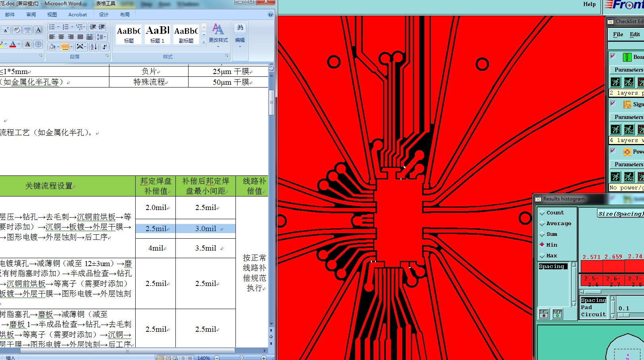Toggle the Power checklist checkbox
Image resolution: width=644 pixels, height=360 pixels.
pyautogui.click(x=613, y=151)
